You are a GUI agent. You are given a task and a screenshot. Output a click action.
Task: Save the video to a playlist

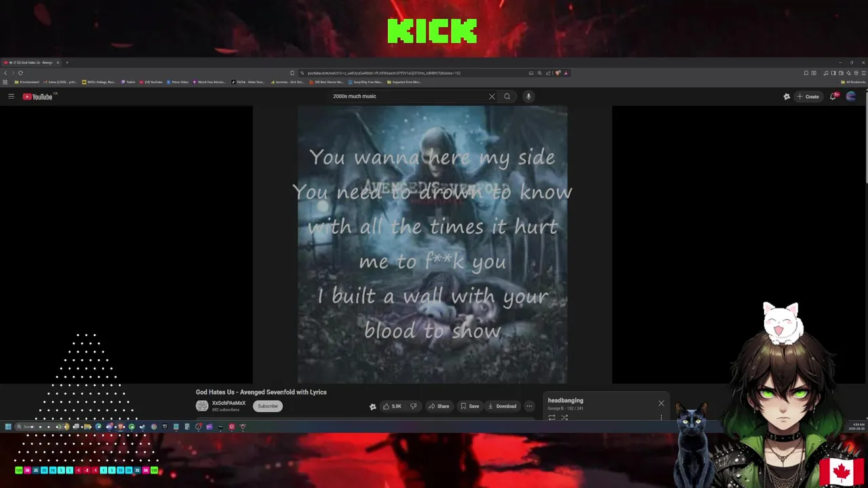click(x=469, y=406)
